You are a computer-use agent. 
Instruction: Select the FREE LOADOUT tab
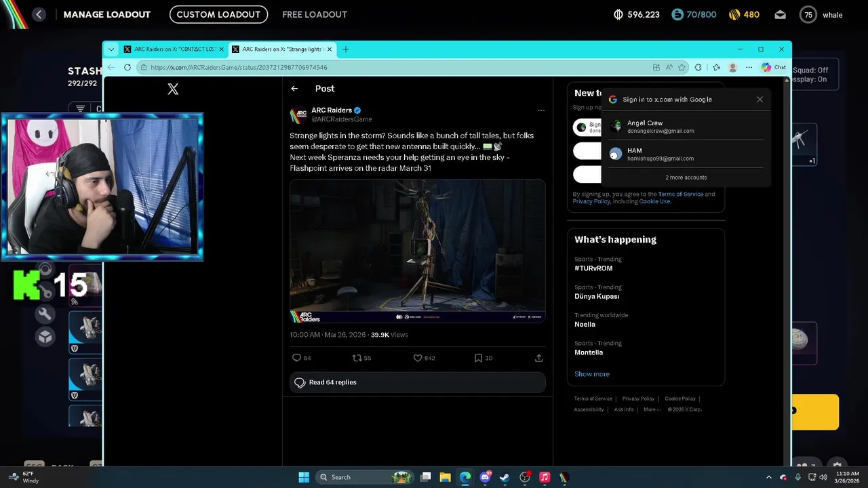[315, 14]
